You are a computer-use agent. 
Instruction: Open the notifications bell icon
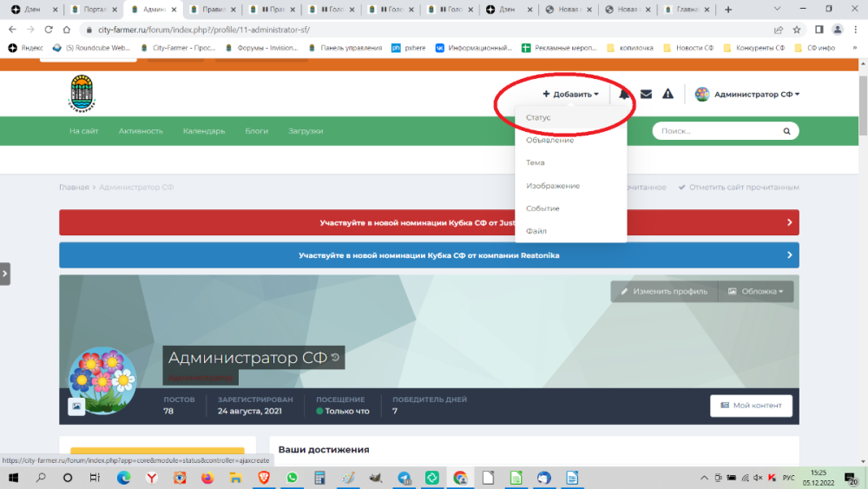click(x=624, y=94)
